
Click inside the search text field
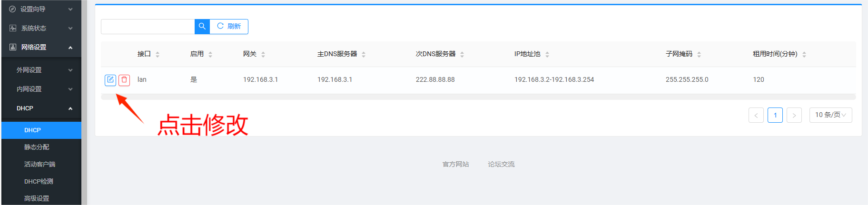pos(148,27)
